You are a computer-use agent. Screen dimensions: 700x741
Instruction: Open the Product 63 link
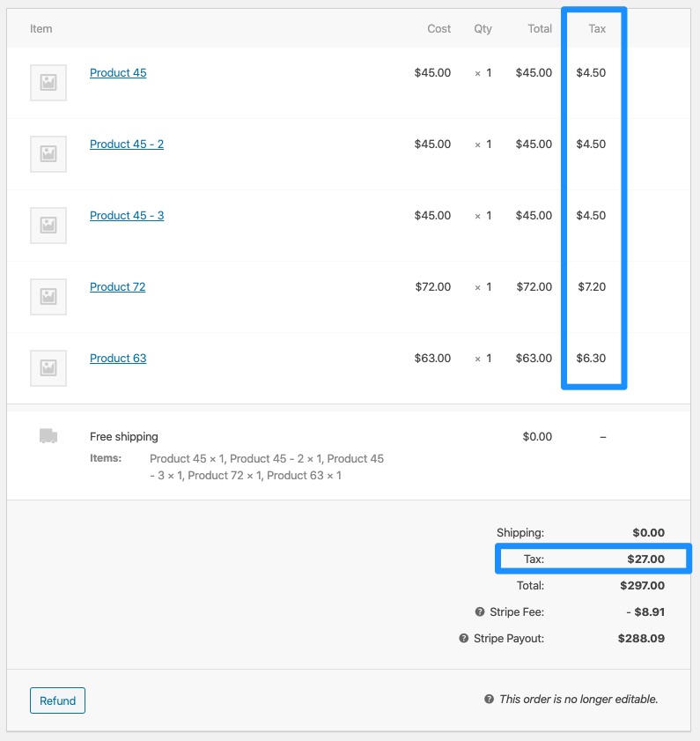coord(118,358)
